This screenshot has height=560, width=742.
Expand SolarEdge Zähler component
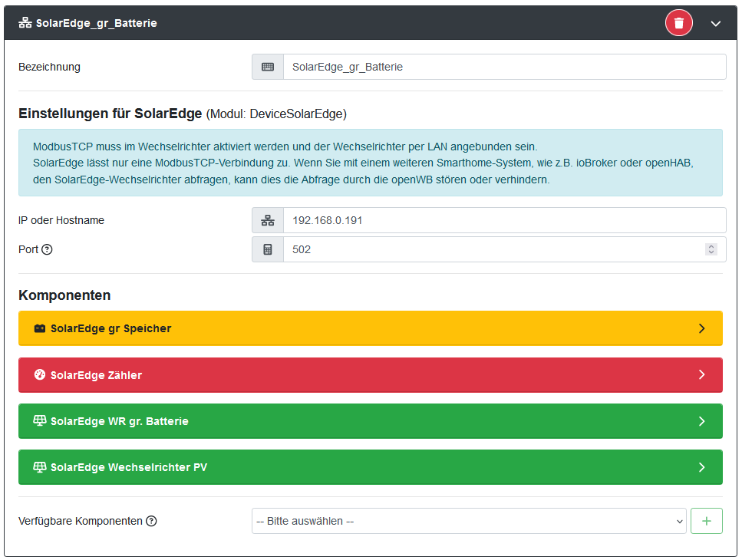click(370, 375)
